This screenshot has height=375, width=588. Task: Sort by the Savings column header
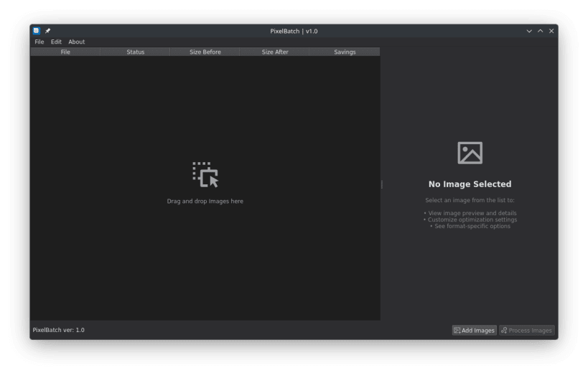coord(345,52)
